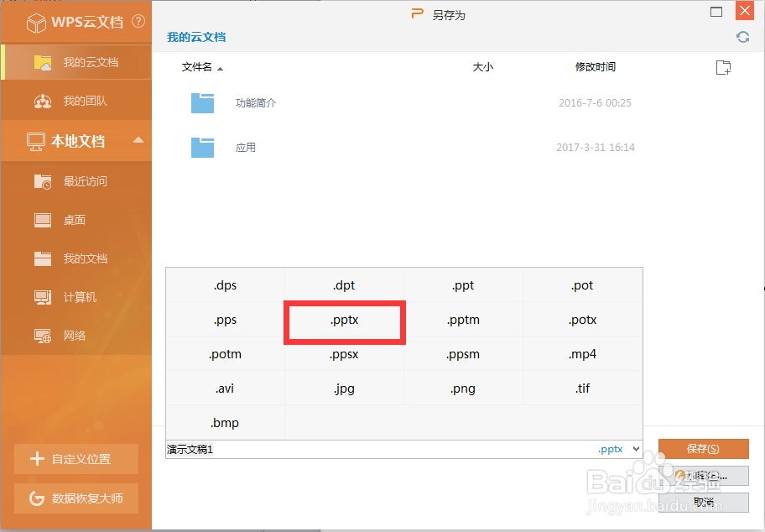Choose the .pdf-like .mp4 format option
765x532 pixels.
[x=582, y=353]
